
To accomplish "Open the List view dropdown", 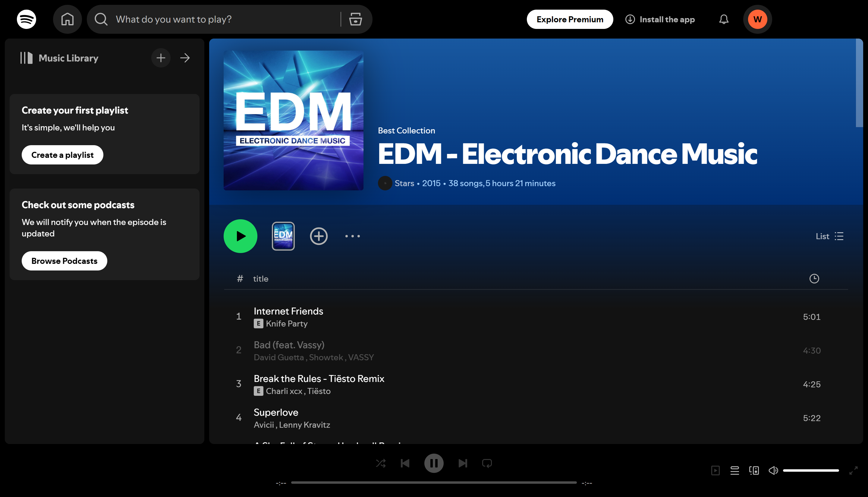I will click(x=829, y=236).
